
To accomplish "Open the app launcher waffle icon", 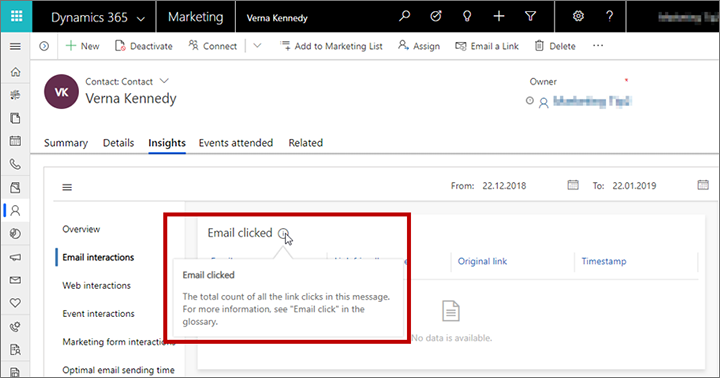I will [x=16, y=17].
